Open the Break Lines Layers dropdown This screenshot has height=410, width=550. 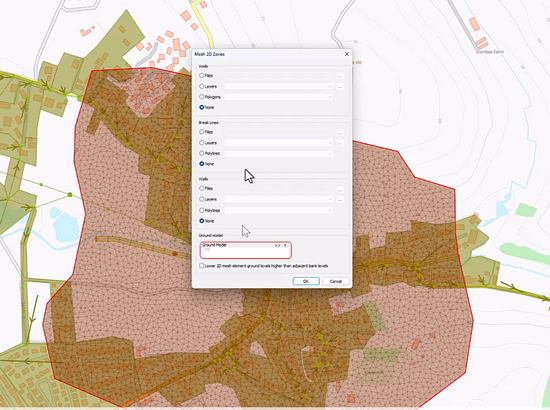point(279,143)
